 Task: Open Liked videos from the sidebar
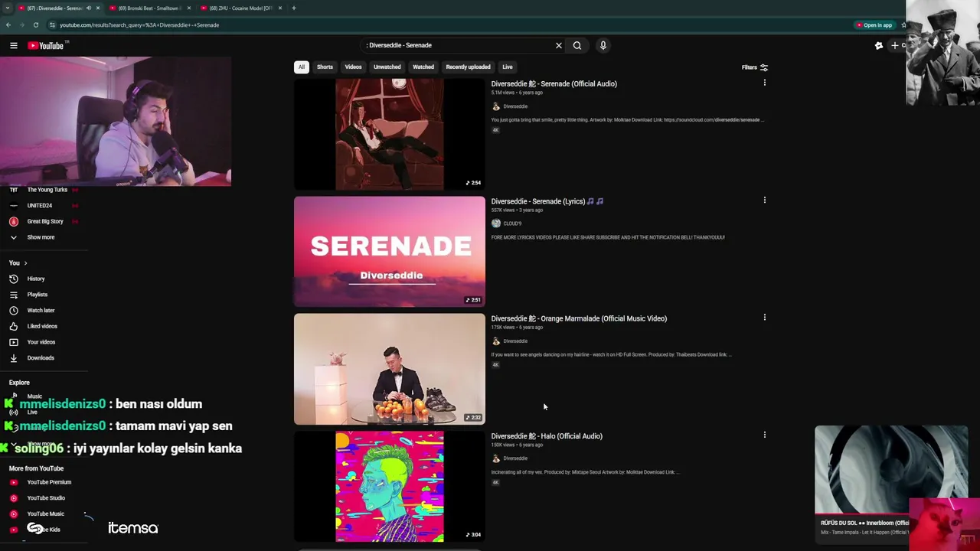[42, 326]
